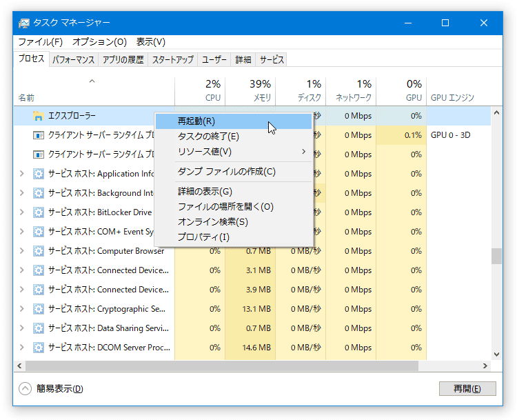Click the gear icon for Data Sharing Servi... service
Image resolution: width=517 pixels, height=420 pixels.
pos(38,328)
